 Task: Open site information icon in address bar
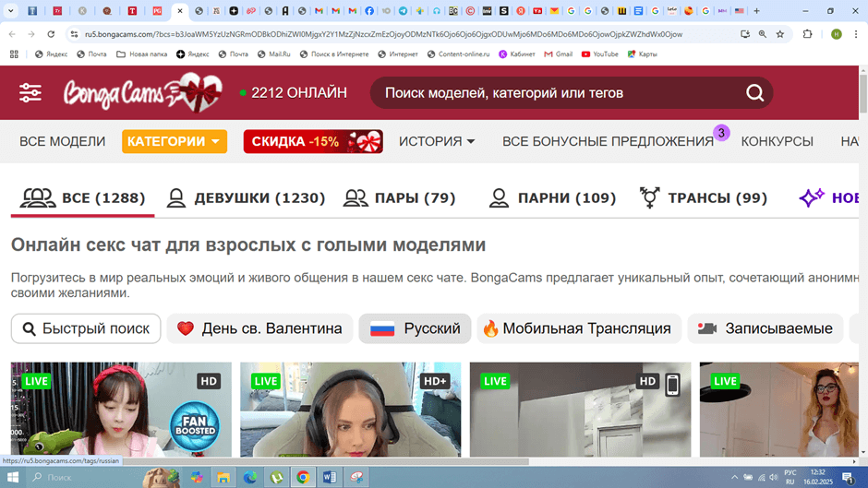(x=74, y=34)
